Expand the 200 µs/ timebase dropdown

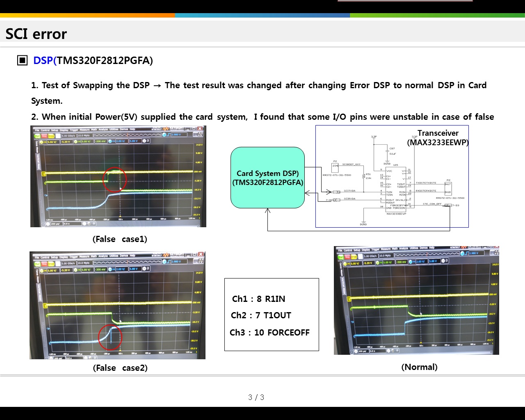coord(55,224)
